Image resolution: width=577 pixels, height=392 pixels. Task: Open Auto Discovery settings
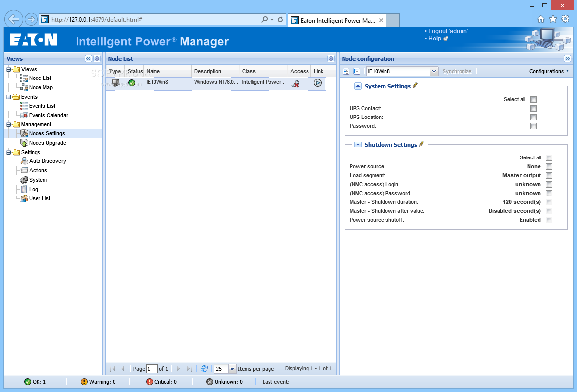47,161
